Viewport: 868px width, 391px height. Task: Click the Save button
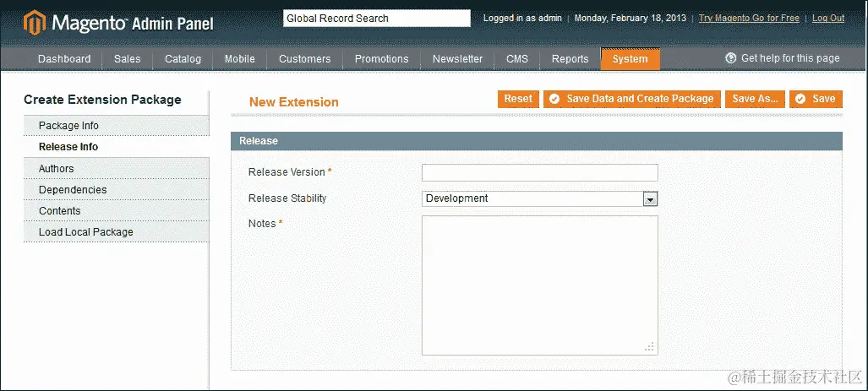tap(816, 99)
